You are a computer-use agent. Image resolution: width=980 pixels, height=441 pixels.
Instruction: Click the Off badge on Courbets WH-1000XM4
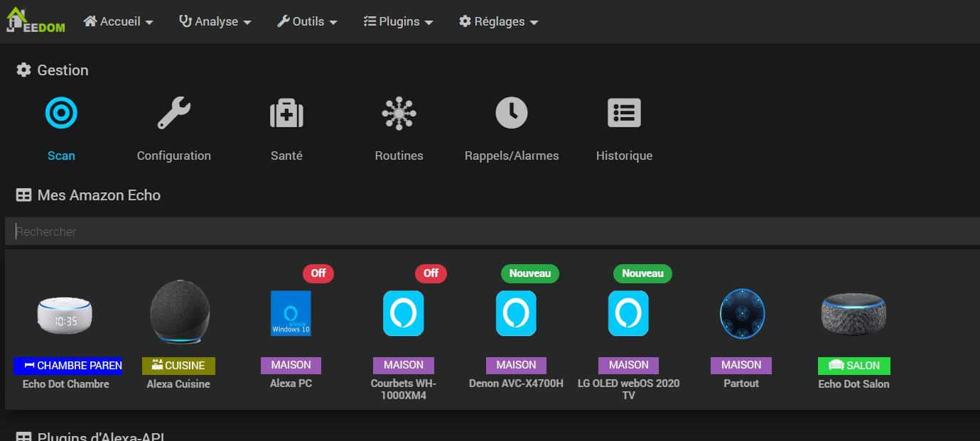click(431, 273)
